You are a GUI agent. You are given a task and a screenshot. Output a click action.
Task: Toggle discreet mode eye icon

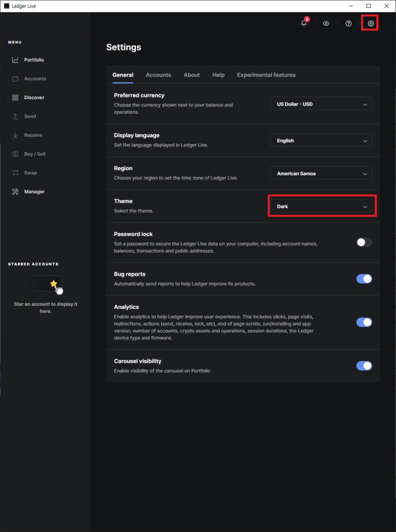tap(326, 24)
